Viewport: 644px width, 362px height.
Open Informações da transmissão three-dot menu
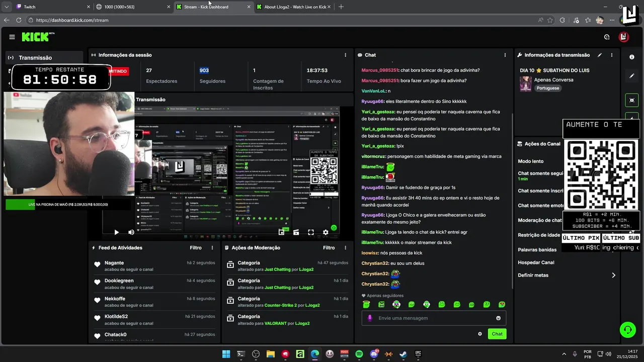pyautogui.click(x=612, y=55)
